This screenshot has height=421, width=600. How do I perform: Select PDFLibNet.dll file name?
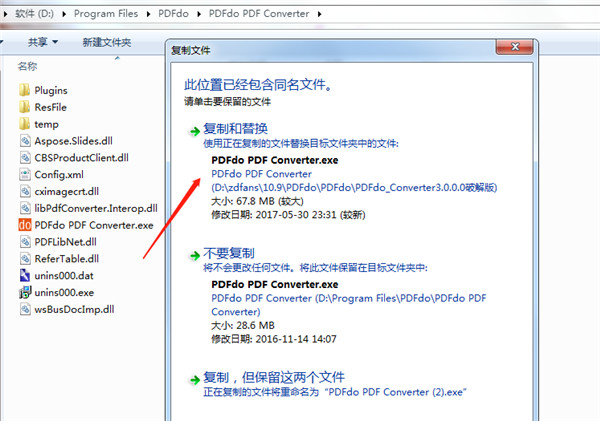tap(65, 242)
